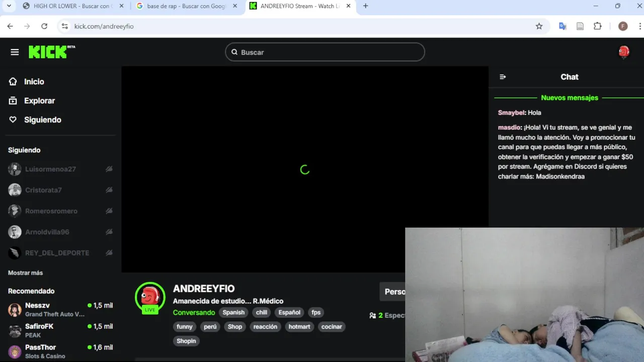Screen dimensions: 644x362
Task: Close the base de rap tab
Action: [235, 6]
